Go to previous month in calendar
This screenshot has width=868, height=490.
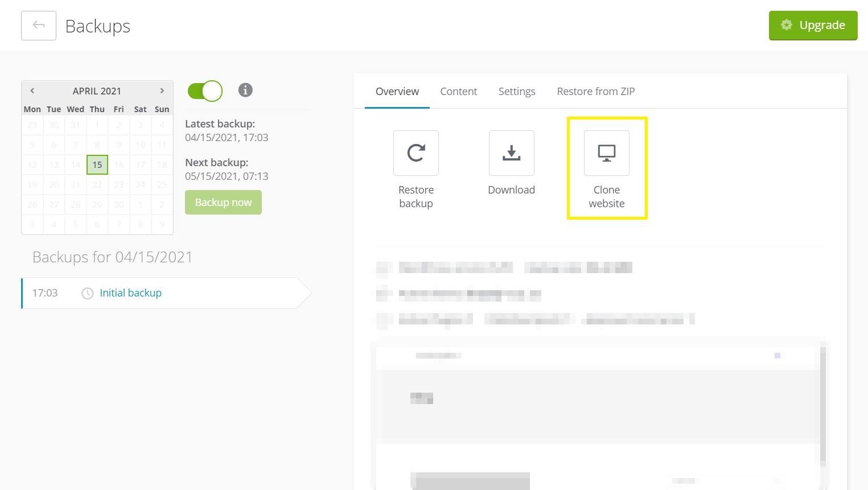(x=32, y=91)
